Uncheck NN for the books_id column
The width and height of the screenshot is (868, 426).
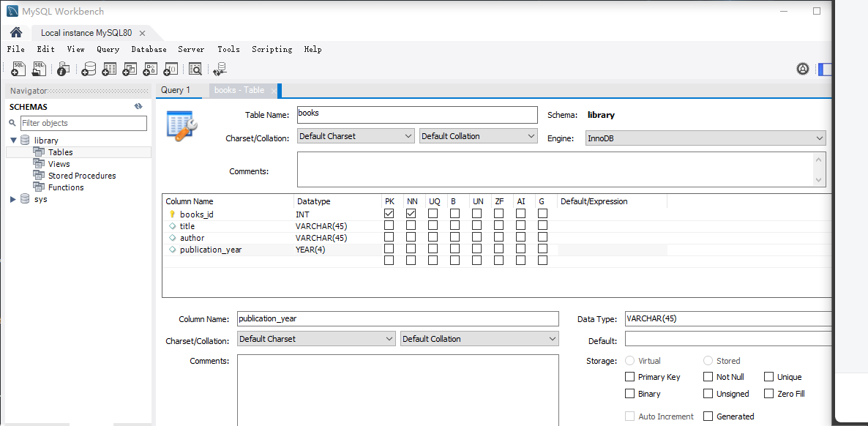[x=411, y=213]
